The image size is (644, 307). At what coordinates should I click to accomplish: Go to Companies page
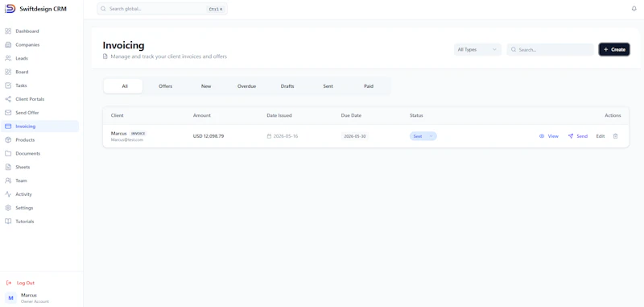(x=39, y=45)
